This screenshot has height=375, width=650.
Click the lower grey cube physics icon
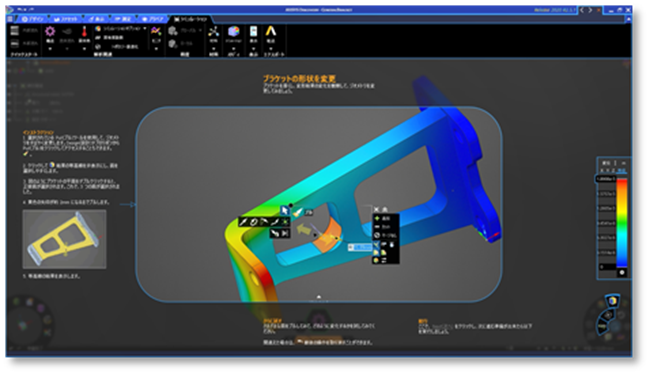(x=173, y=44)
